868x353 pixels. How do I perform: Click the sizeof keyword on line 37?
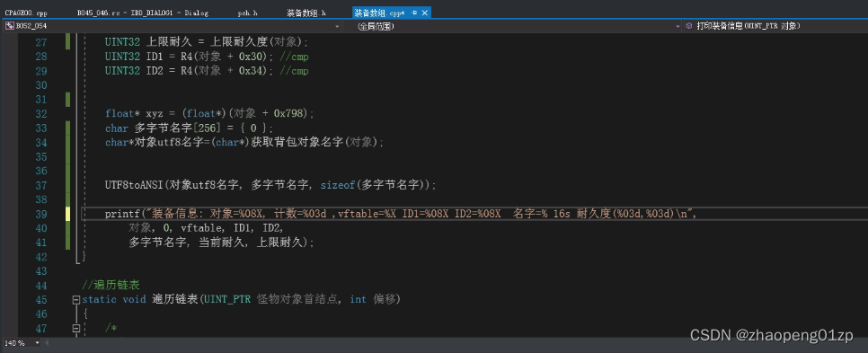click(337, 185)
